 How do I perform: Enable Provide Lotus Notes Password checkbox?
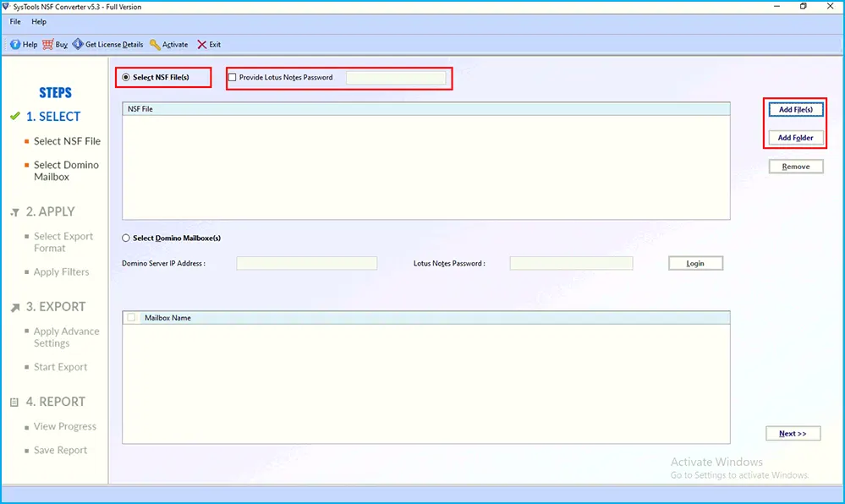(233, 77)
